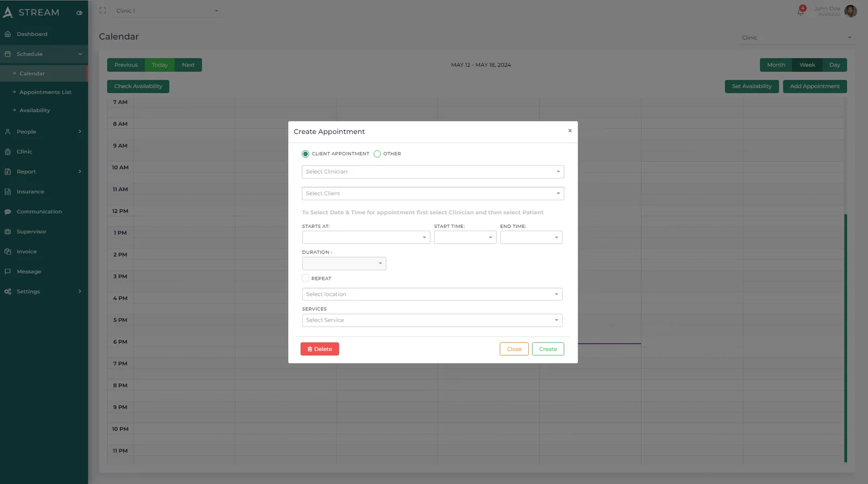Click the Dashboard home icon

coord(8,34)
